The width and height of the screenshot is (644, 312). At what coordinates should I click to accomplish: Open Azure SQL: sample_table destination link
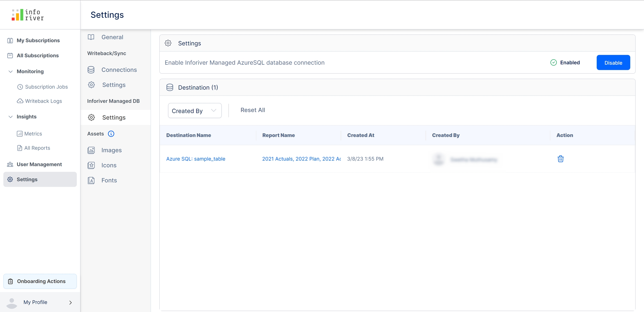pyautogui.click(x=196, y=159)
